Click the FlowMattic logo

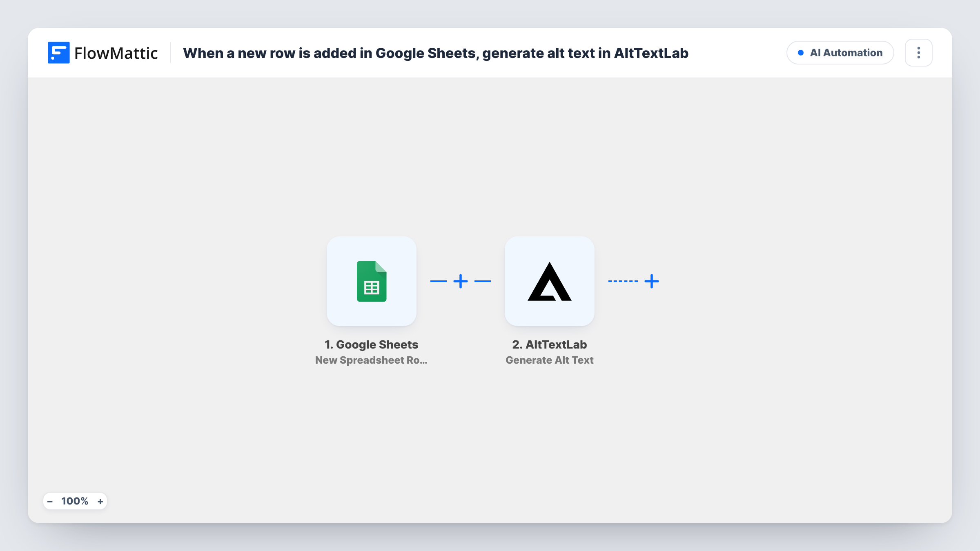pyautogui.click(x=103, y=53)
